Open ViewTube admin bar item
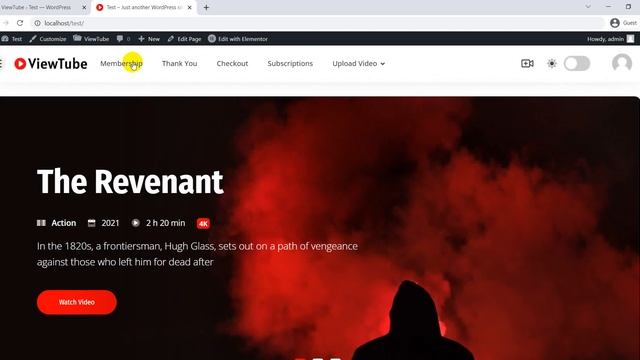 (91, 39)
